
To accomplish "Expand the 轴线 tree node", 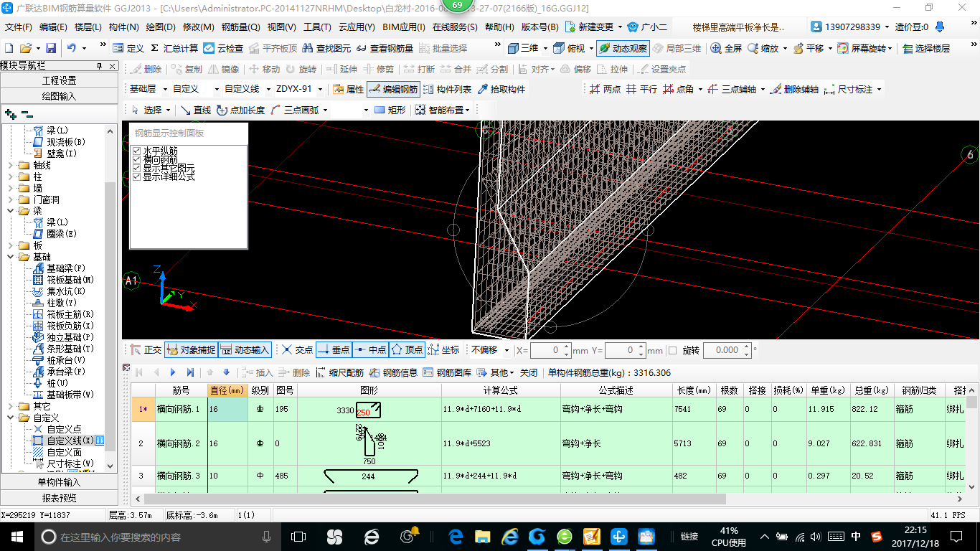I will point(11,165).
